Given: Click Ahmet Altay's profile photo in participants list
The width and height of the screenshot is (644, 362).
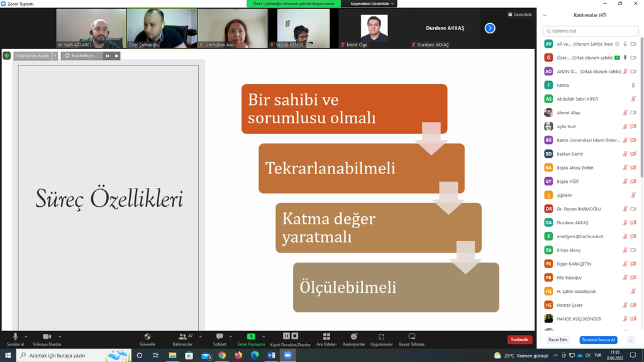Looking at the screenshot, I should pyautogui.click(x=548, y=112).
